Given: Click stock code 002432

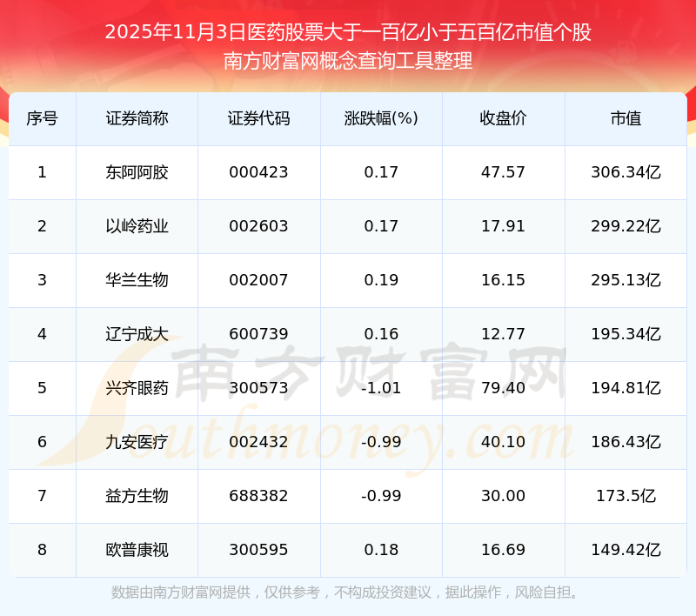Looking at the screenshot, I should (258, 442).
